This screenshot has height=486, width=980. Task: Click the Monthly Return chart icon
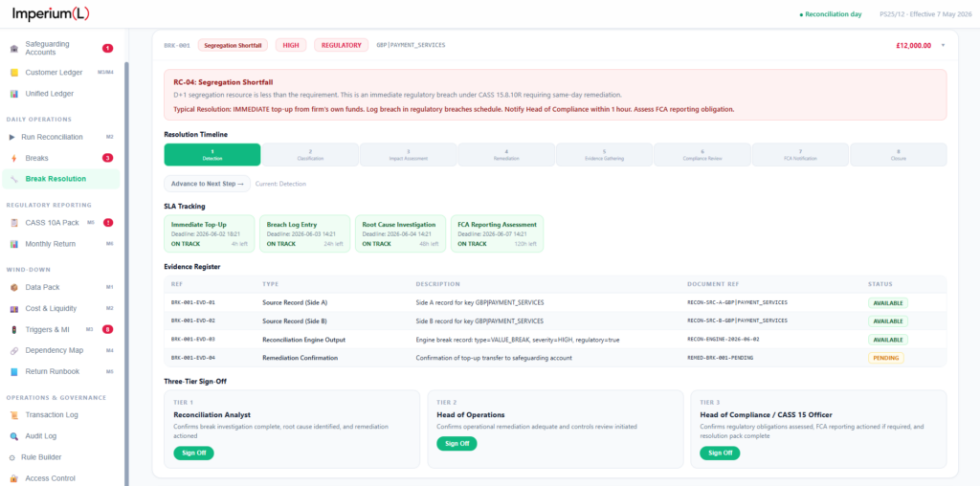tap(14, 244)
